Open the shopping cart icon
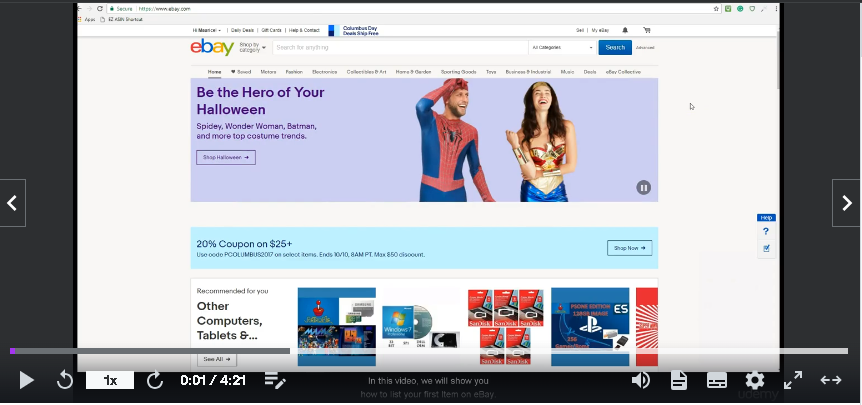The height and width of the screenshot is (405, 862). (x=646, y=30)
